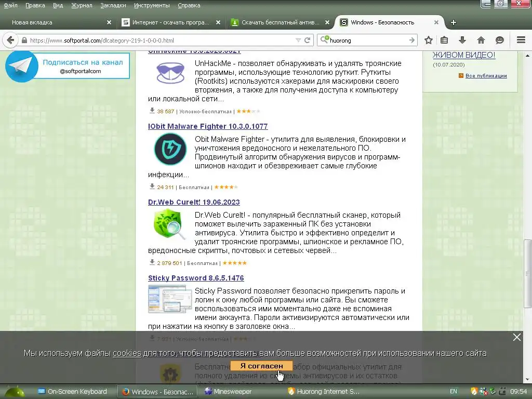Open IObit Malware Fighter 10.3.0.1077 link
Image resolution: width=532 pixels, height=399 pixels.
208,126
